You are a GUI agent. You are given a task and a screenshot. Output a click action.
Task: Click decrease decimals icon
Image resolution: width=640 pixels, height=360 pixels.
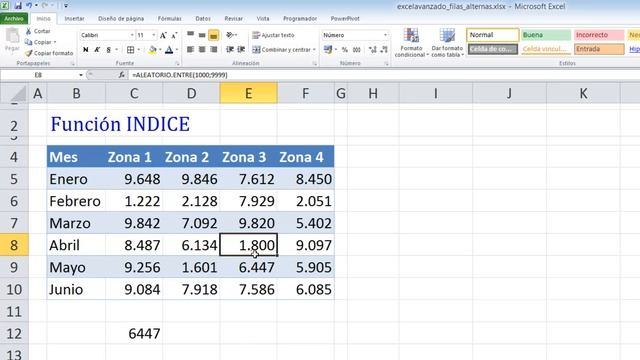(384, 49)
